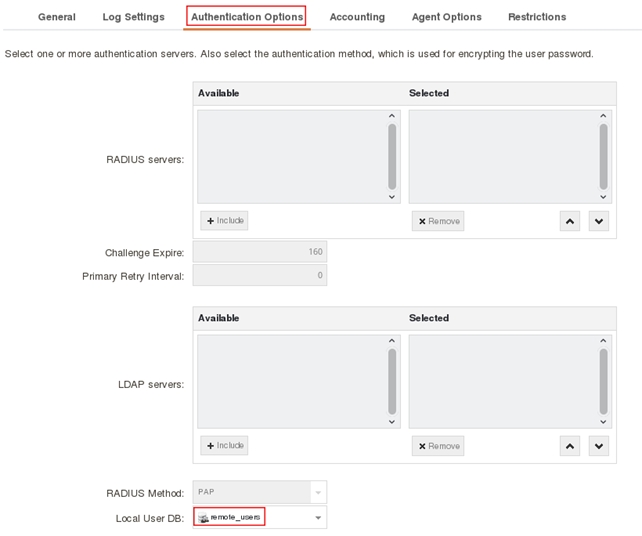Select the Agent Options tab
The width and height of the screenshot is (642, 536).
(446, 17)
